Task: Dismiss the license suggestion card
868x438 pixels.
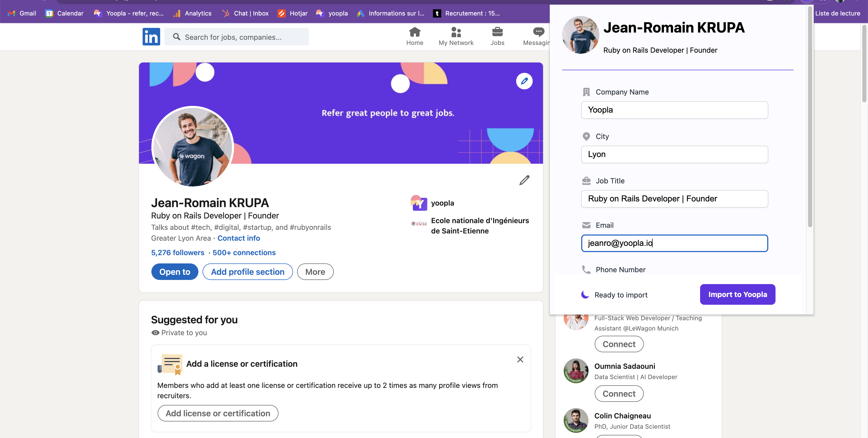Action: pos(520,359)
